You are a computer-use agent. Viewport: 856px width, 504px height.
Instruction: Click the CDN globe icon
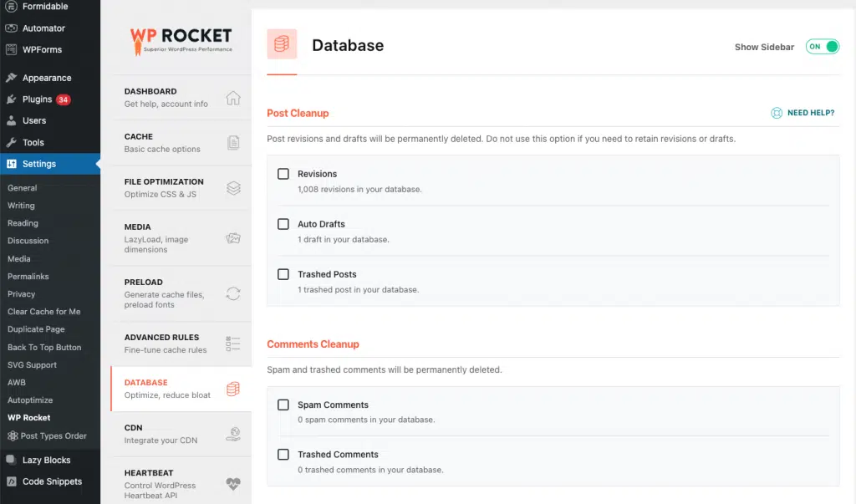pos(233,434)
